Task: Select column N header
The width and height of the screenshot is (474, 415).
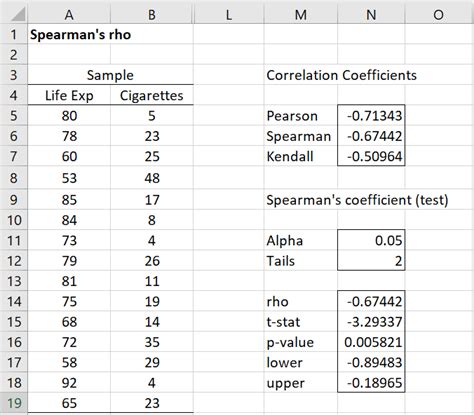Action: pos(371,15)
